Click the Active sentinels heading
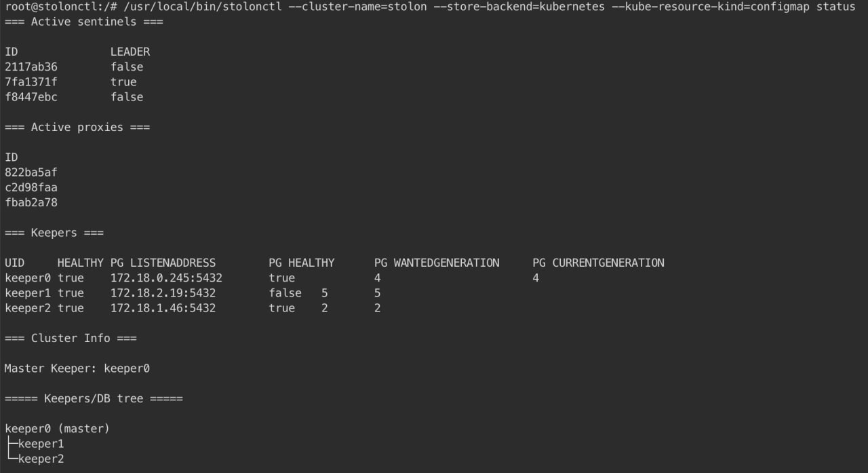Viewport: 868px width, 473px height. pyautogui.click(x=84, y=22)
